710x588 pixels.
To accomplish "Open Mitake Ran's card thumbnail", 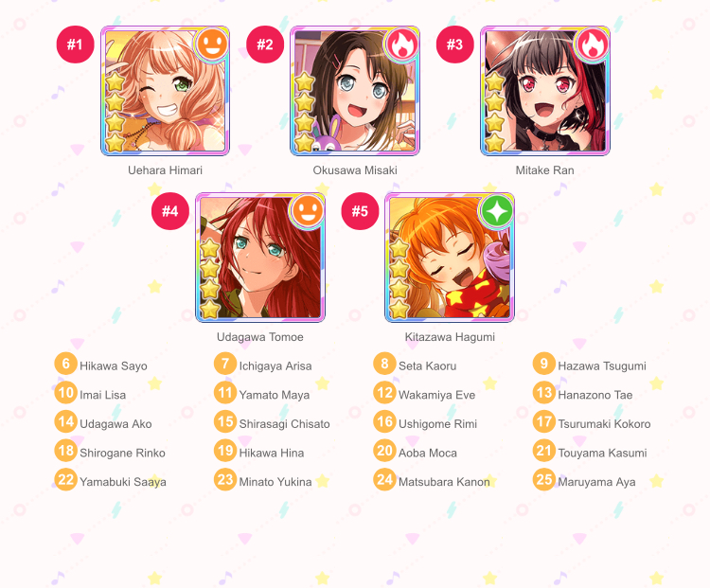I will pyautogui.click(x=544, y=91).
